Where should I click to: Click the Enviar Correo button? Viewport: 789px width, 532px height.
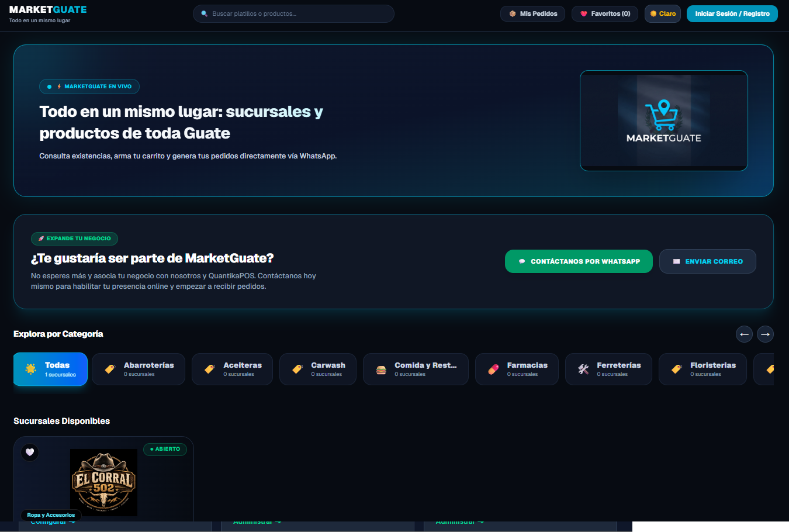pos(708,261)
